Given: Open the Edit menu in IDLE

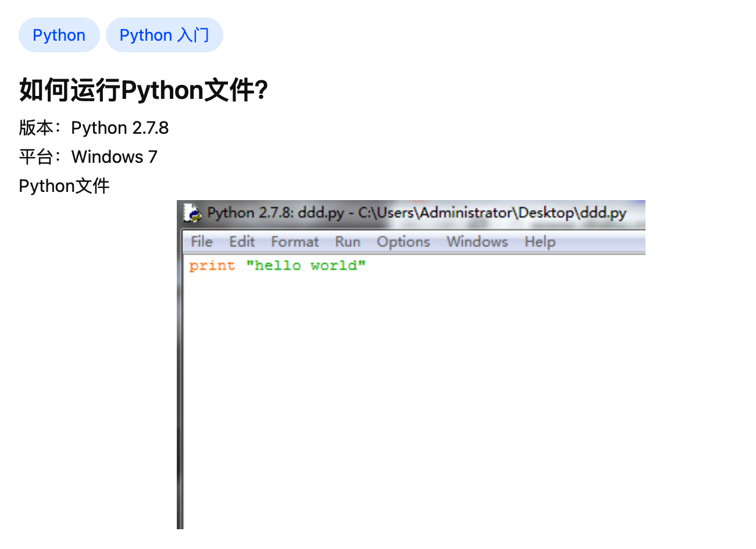Looking at the screenshot, I should pos(242,241).
